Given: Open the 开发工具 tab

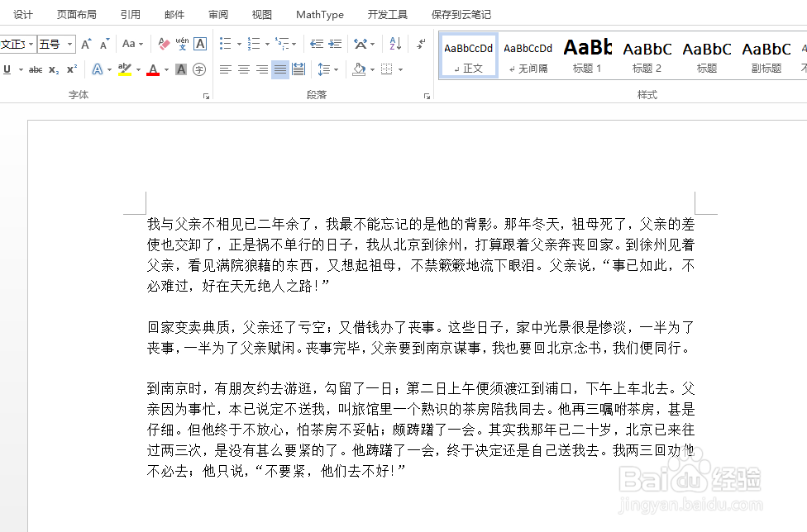Looking at the screenshot, I should click(388, 14).
